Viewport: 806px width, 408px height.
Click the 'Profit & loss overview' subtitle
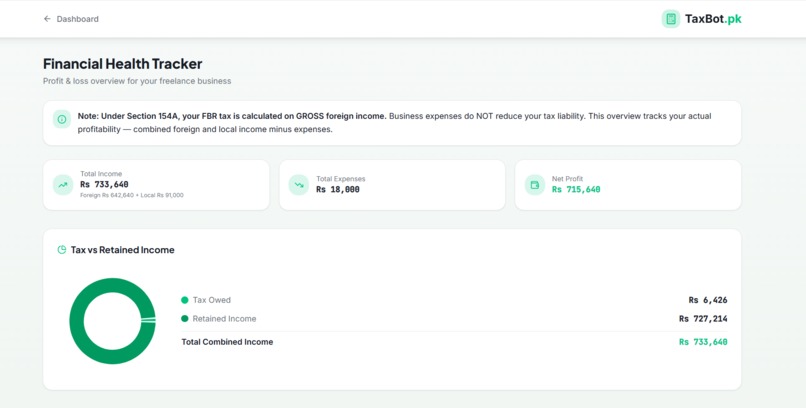point(137,81)
